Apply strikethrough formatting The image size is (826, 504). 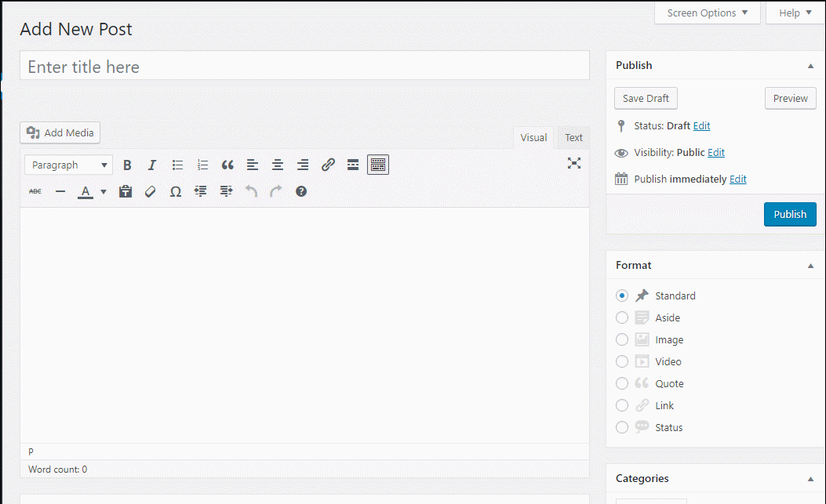[x=35, y=191]
